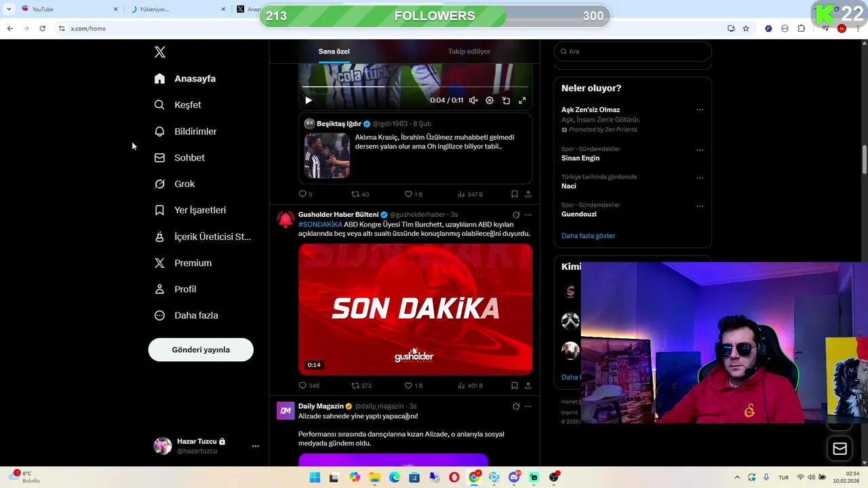868x488 pixels.
Task: Like the Gusholder post
Action: pyautogui.click(x=413, y=386)
